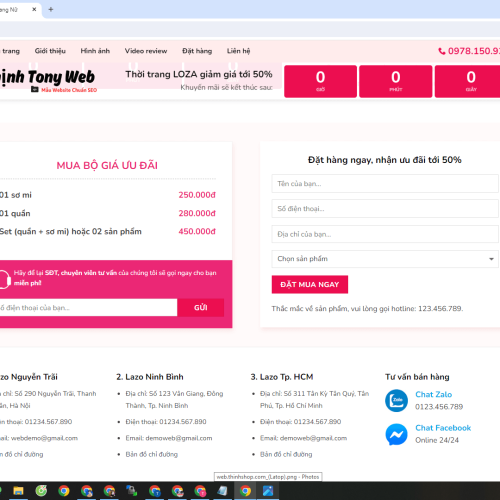This screenshot has width=500, height=500.
Task: Click the 'Thời trang LOZA giảm giá' headline
Action: [x=199, y=74]
